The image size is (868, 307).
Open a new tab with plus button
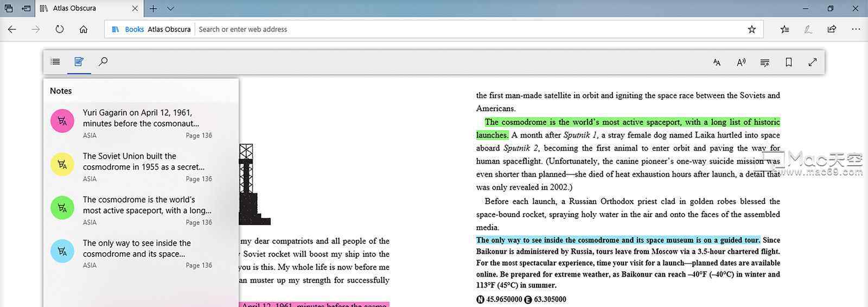[154, 8]
